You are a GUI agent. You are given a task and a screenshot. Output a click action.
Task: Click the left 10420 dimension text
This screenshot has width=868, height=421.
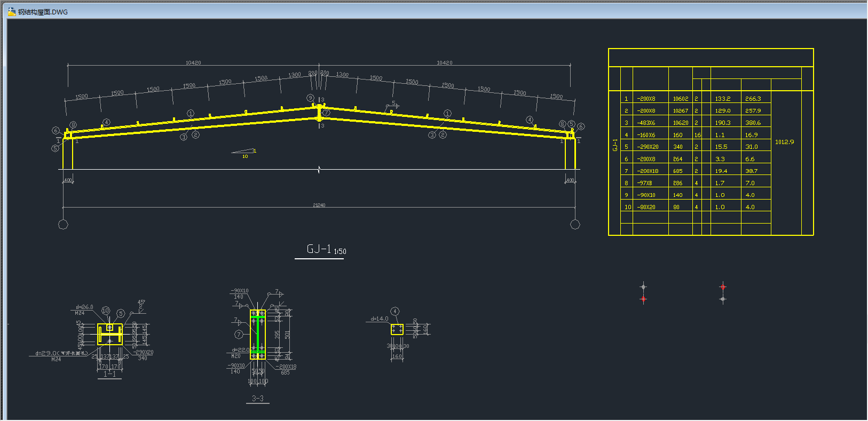(x=193, y=63)
